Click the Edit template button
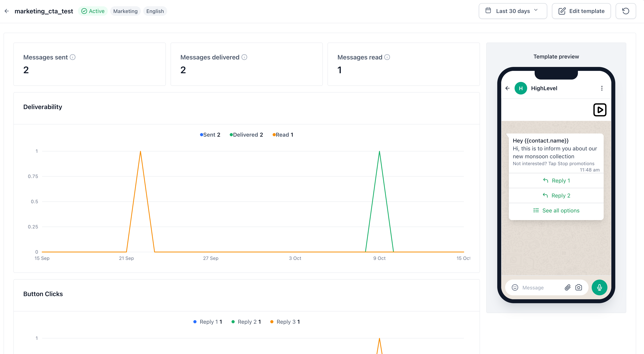Screen dimensions: 644x354 [x=581, y=11]
